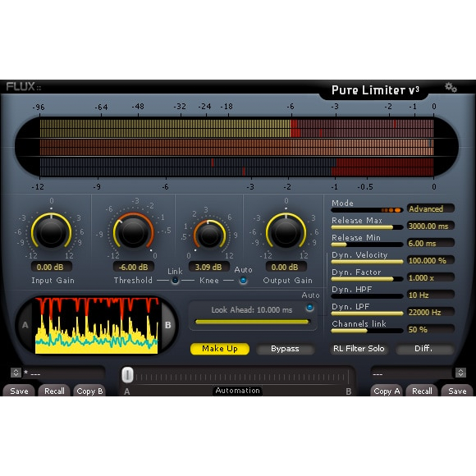This screenshot has height=476, width=476.
Task: Adjust the Dyn. Velocity slider
Action: point(367,262)
